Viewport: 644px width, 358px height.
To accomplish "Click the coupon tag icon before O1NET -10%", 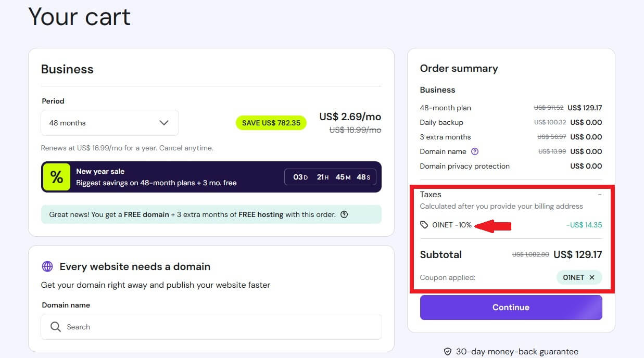I will (424, 225).
